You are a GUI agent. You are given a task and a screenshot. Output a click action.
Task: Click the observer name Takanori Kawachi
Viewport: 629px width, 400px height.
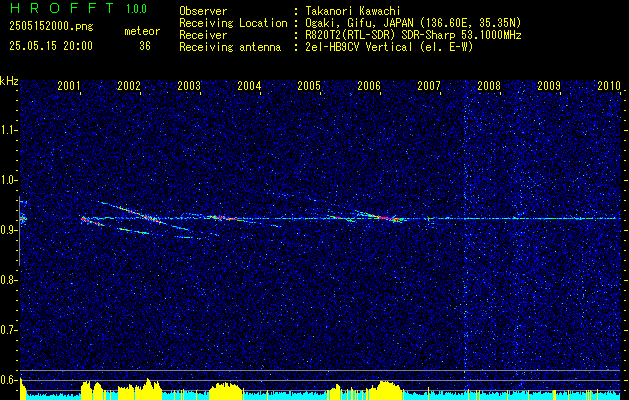(x=351, y=11)
